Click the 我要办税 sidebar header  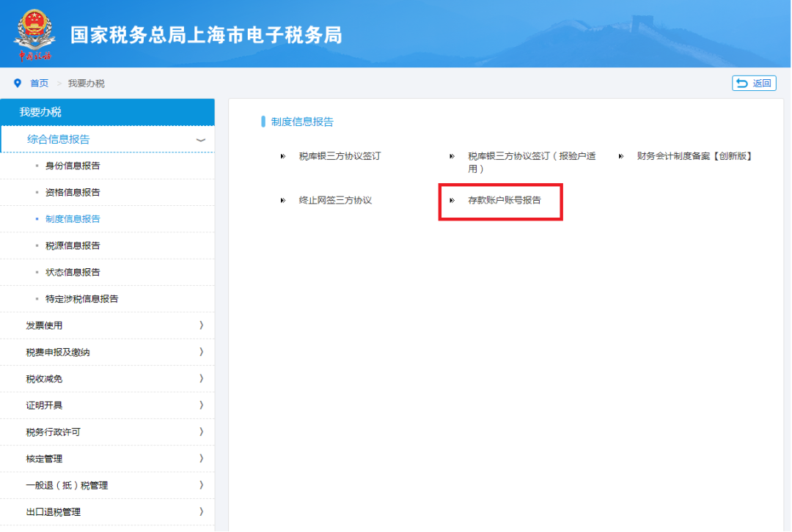coord(107,112)
